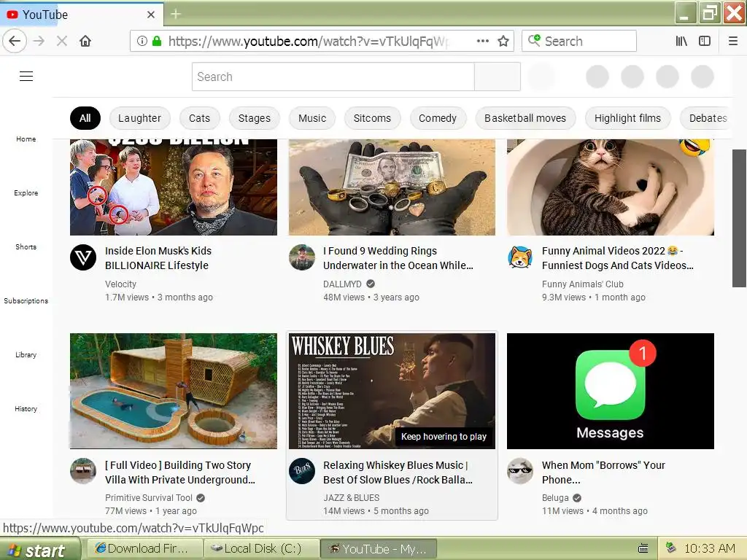This screenshot has width=747, height=560.
Task: Select the Stages filter chip
Action: (x=255, y=118)
